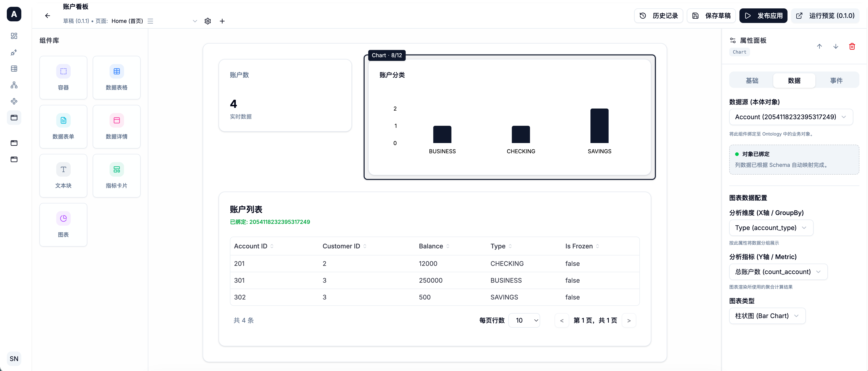Select the 账户数 metric card
Image resolution: width=868 pixels, height=371 pixels.
[x=285, y=95]
